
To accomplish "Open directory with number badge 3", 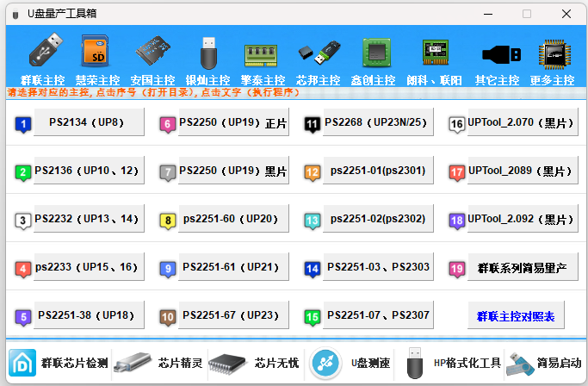I will coord(23,221).
